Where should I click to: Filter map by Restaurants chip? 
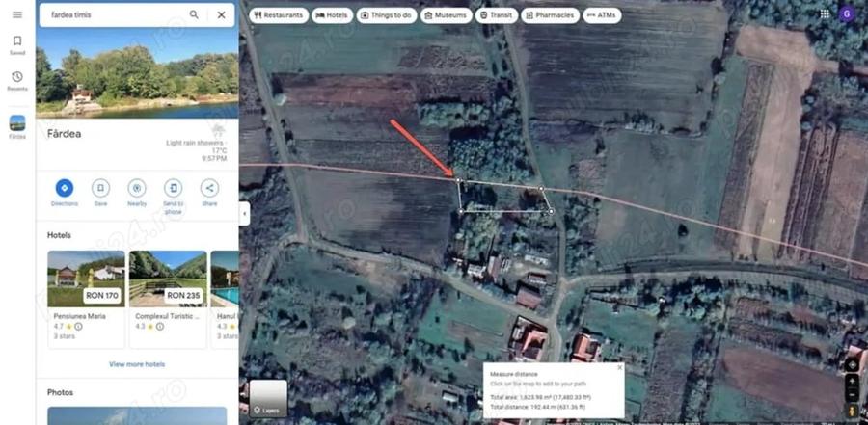point(279,15)
